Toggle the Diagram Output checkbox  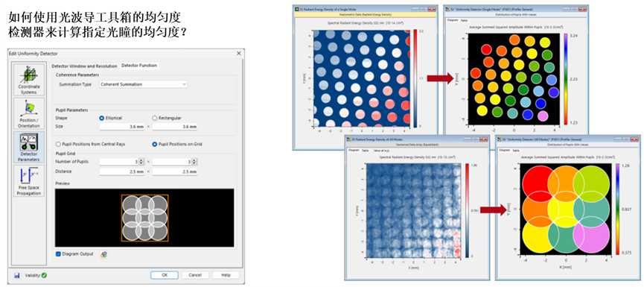[x=58, y=254]
